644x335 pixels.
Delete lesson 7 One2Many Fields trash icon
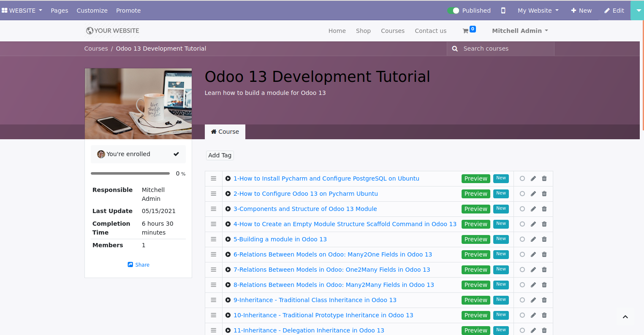point(544,270)
